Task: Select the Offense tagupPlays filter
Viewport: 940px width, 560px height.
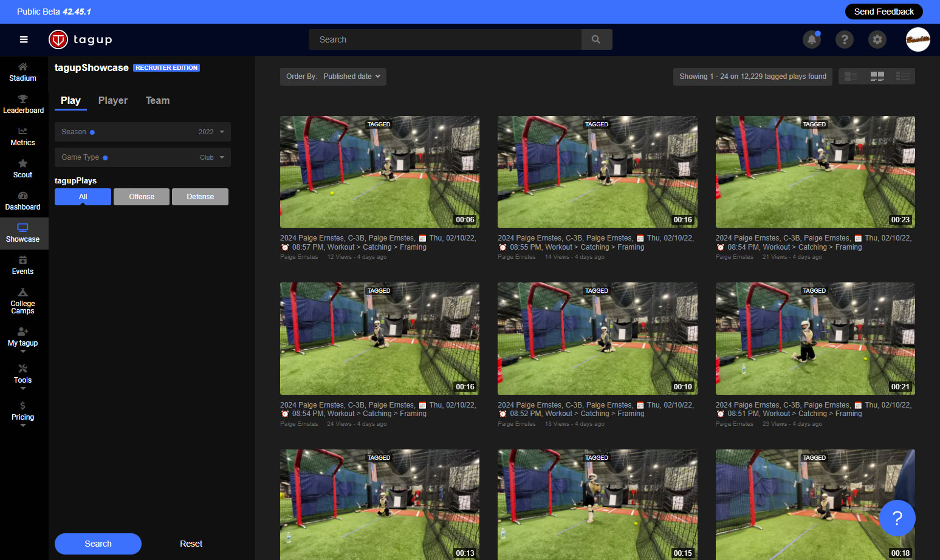Action: (142, 197)
